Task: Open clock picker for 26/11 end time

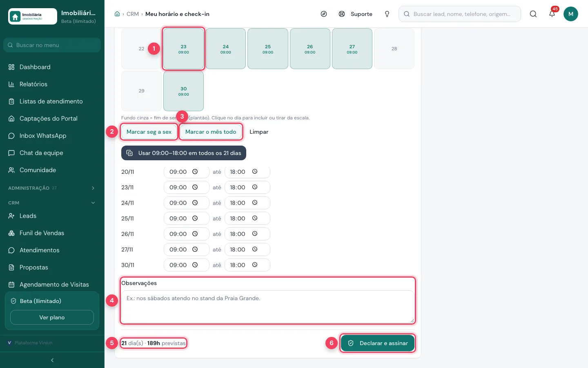Action: [255, 234]
